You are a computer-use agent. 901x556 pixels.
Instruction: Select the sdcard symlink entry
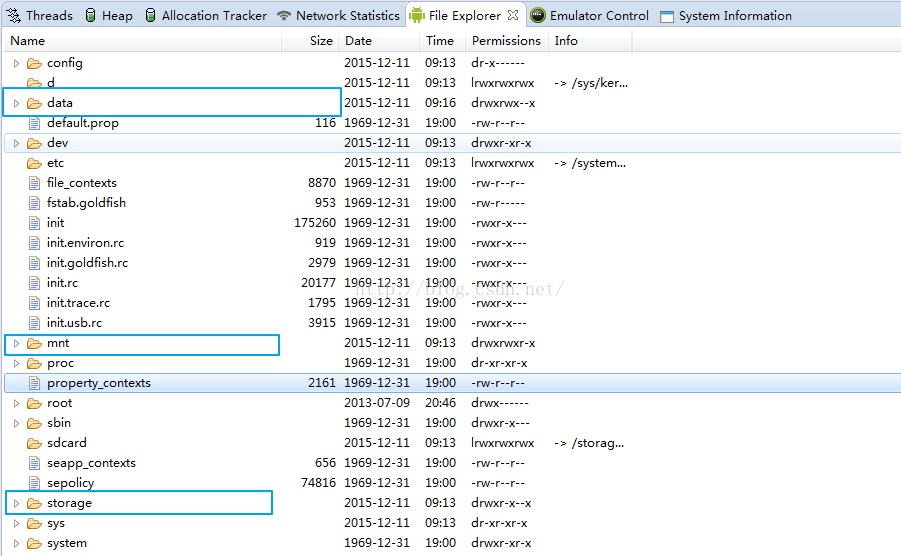(66, 443)
